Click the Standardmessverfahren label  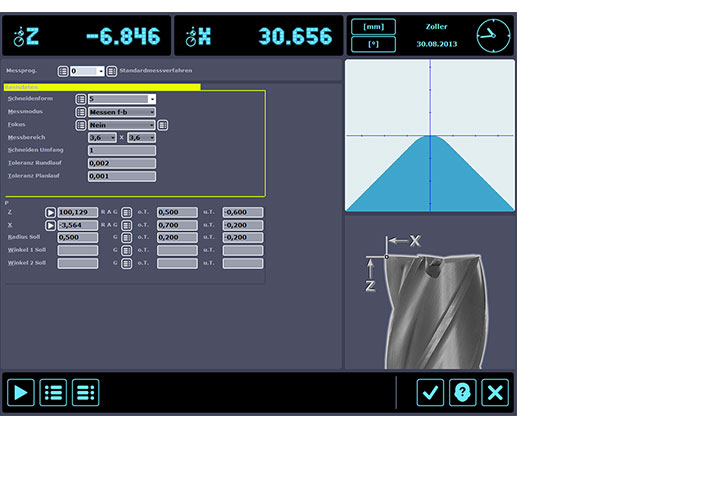[x=156, y=71]
